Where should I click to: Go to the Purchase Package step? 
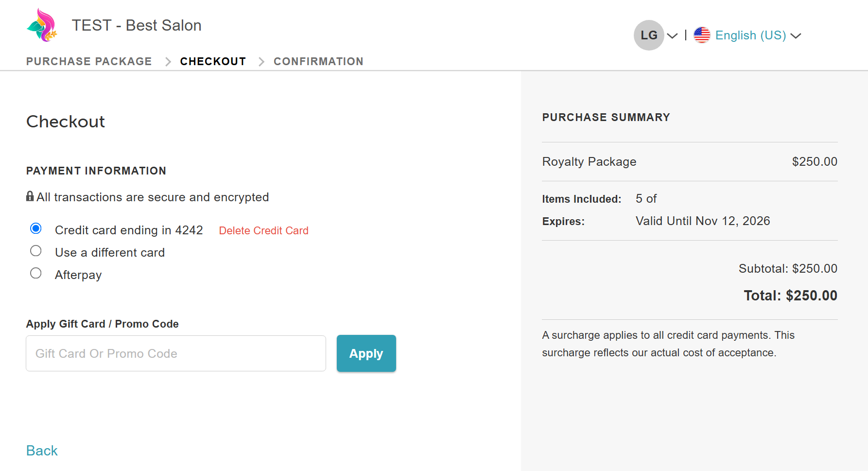pyautogui.click(x=89, y=61)
